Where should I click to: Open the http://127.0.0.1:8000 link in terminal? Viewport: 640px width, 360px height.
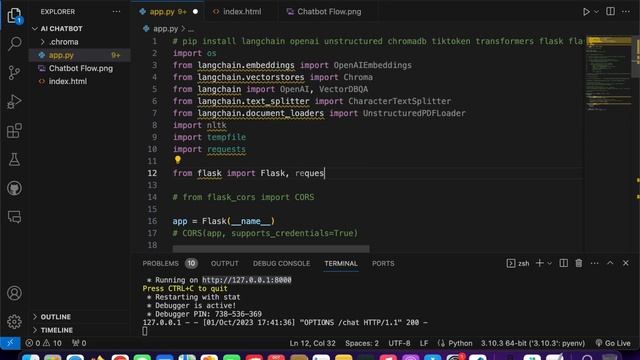(x=247, y=280)
